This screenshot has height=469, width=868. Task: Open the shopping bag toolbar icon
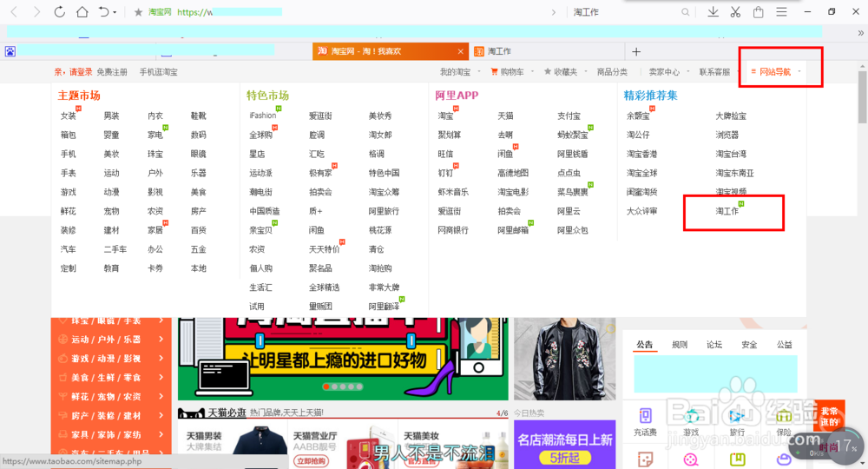coord(758,11)
